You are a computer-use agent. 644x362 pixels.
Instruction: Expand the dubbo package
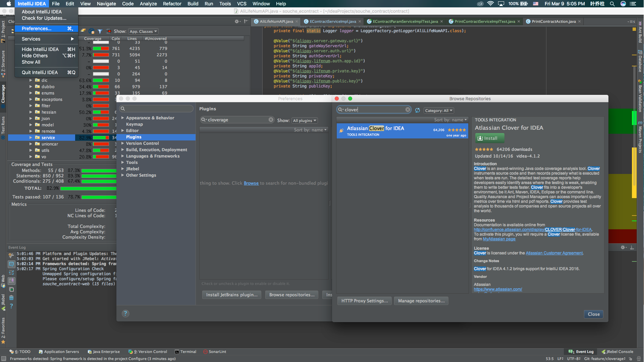(x=31, y=86)
